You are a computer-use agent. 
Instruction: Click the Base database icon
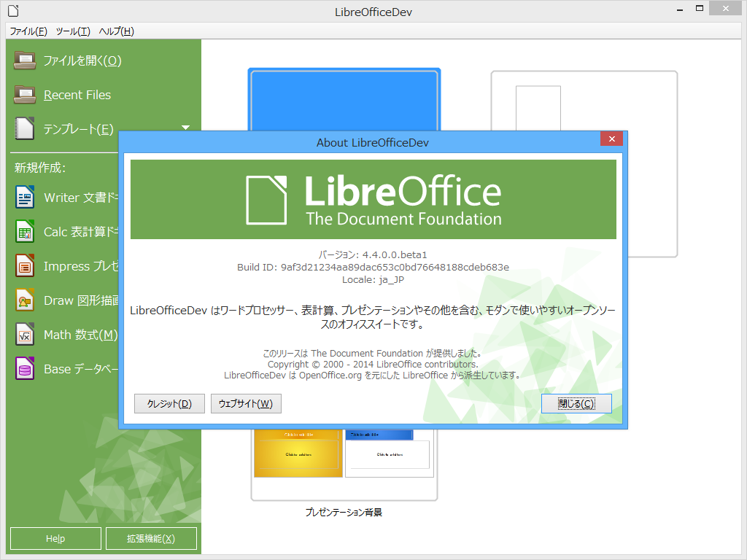(x=25, y=368)
